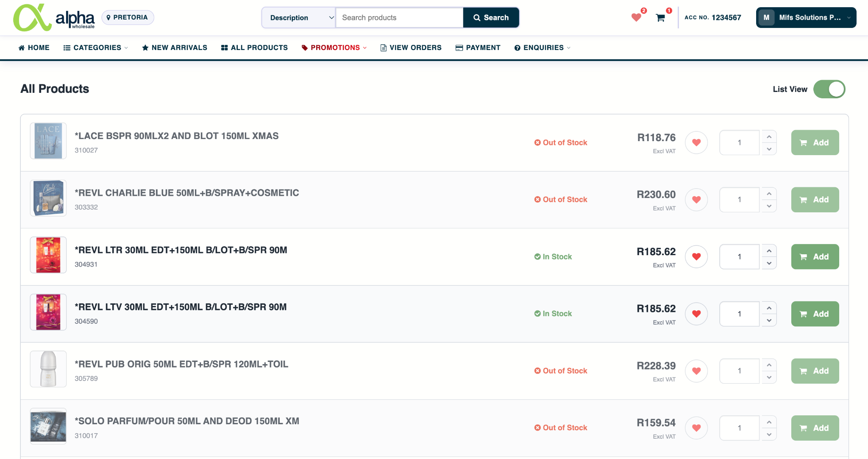868x459 pixels.
Task: Toggle heart for SOLO PARFUM/POUR product
Action: [696, 428]
